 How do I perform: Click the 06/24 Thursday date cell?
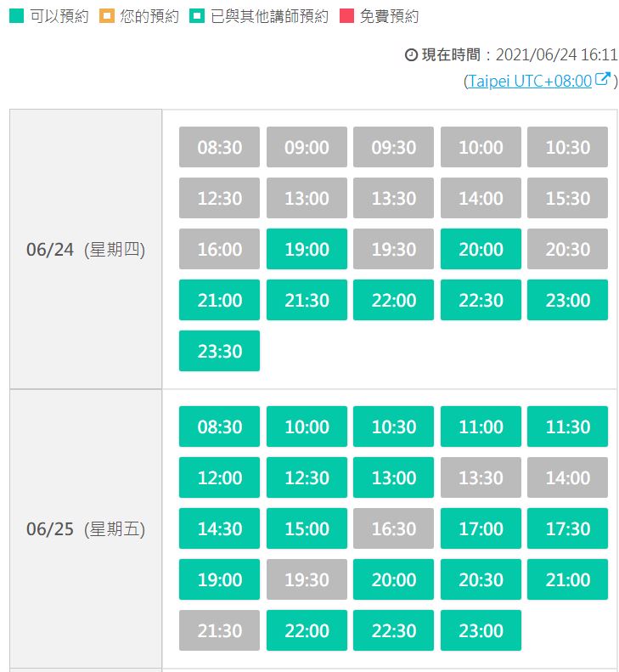click(86, 249)
